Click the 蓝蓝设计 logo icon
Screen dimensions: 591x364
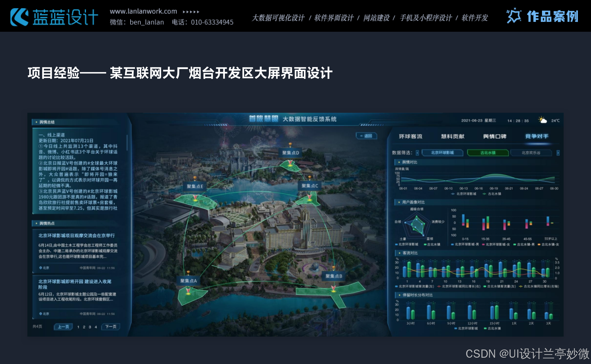pyautogui.click(x=19, y=17)
